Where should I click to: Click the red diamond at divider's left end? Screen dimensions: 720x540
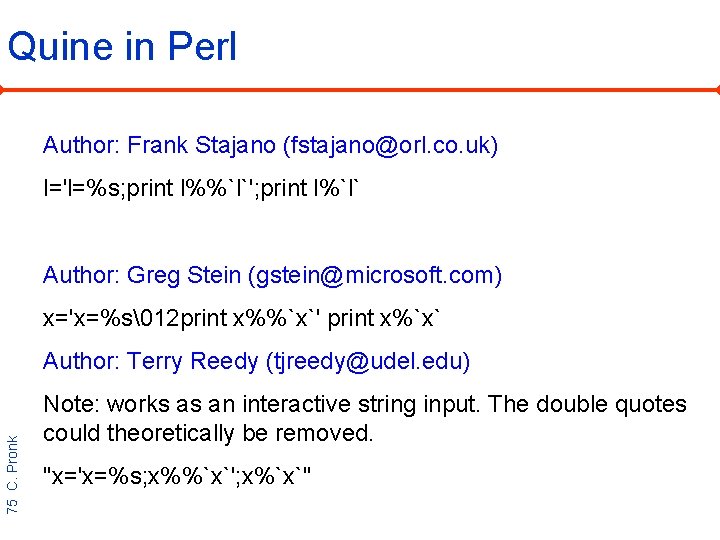point(3,90)
